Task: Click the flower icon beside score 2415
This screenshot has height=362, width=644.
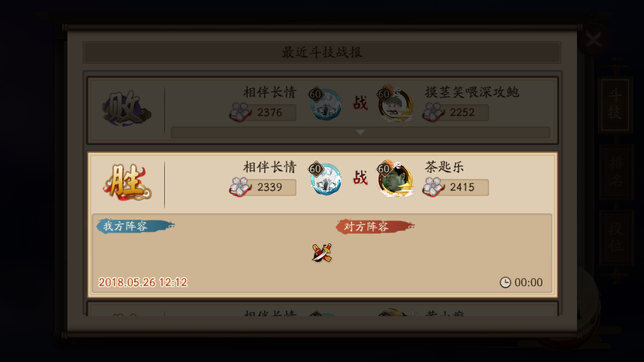Action: (x=433, y=187)
